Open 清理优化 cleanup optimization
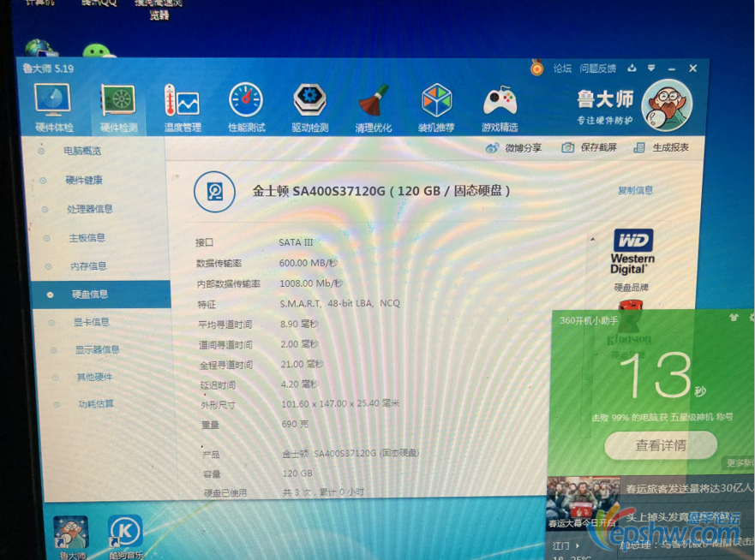Screen dimensions: 755x560 373,108
